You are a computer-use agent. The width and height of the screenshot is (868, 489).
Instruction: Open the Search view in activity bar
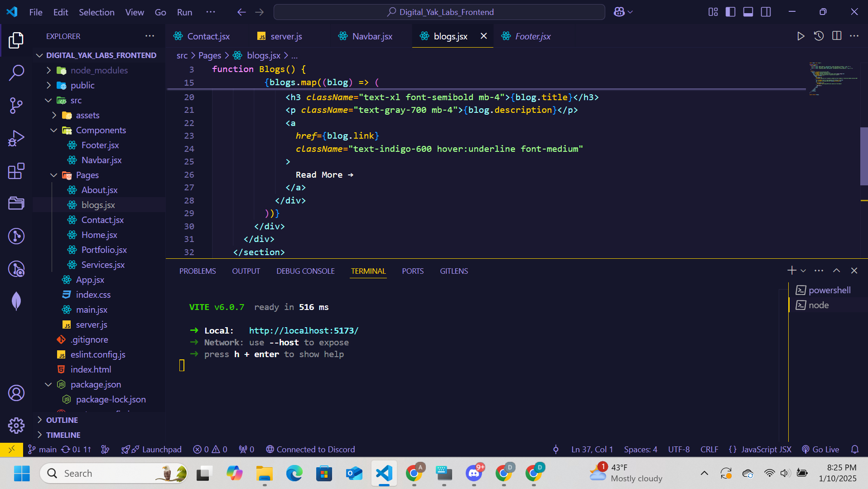click(x=16, y=73)
